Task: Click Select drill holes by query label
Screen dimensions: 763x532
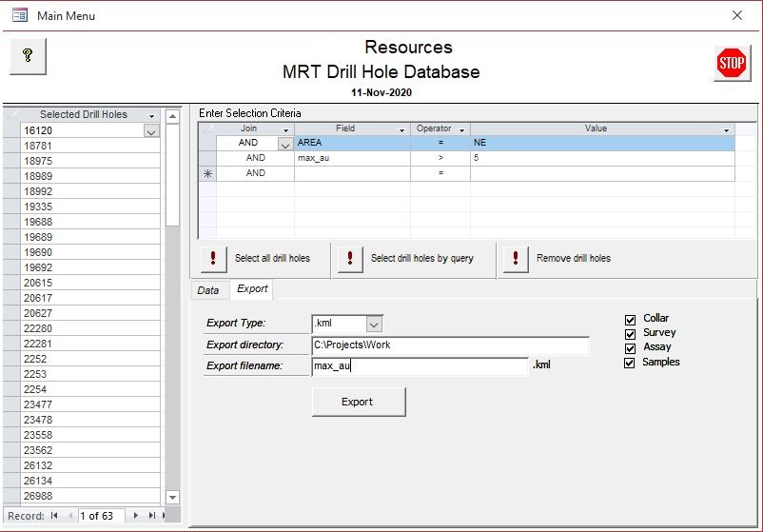Action: [x=421, y=258]
